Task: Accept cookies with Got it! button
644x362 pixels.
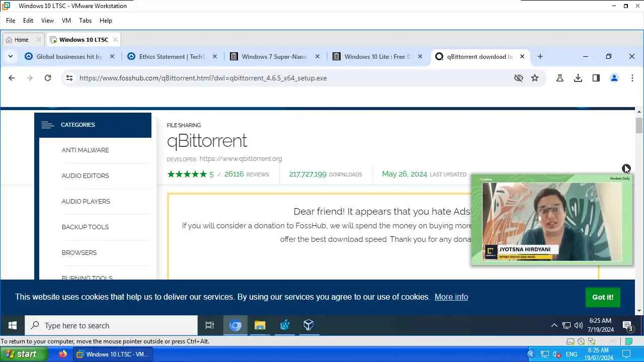Action: (x=603, y=297)
